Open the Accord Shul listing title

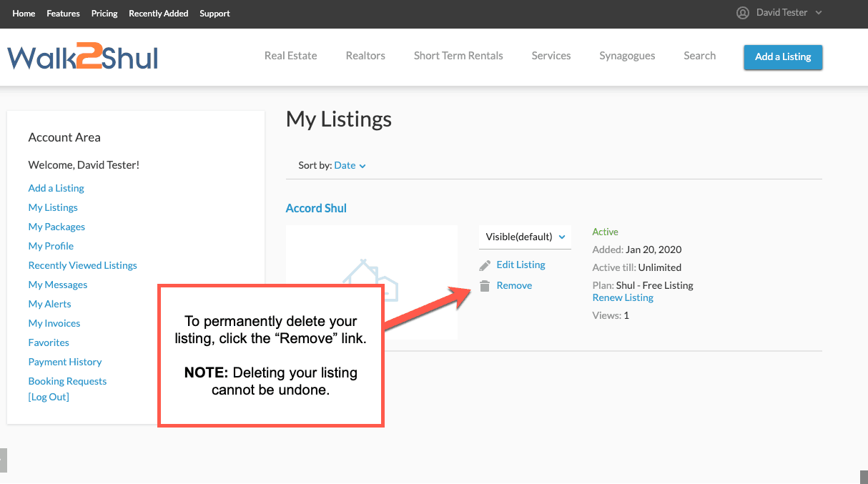point(316,208)
